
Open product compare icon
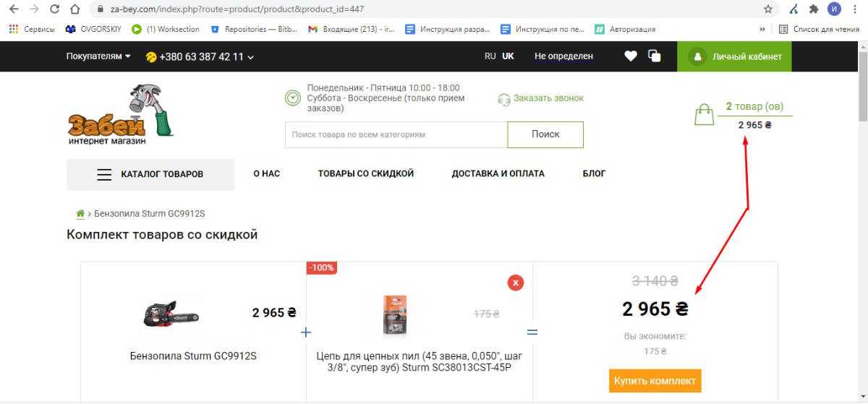(655, 56)
